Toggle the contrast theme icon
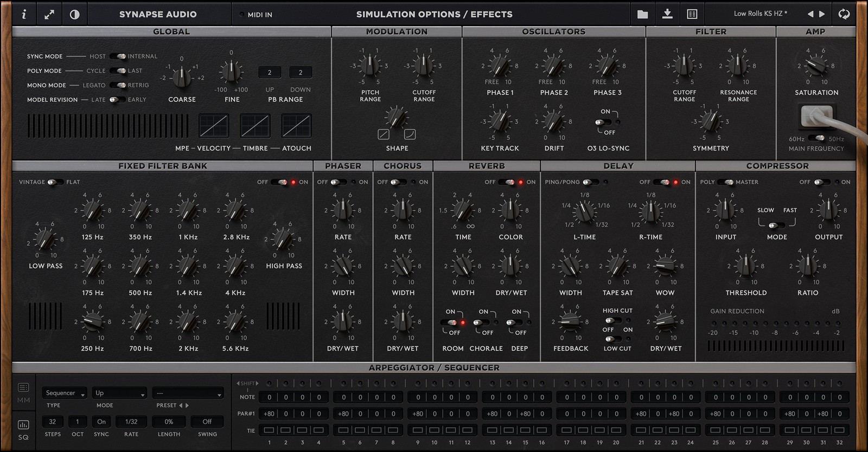 coord(75,15)
